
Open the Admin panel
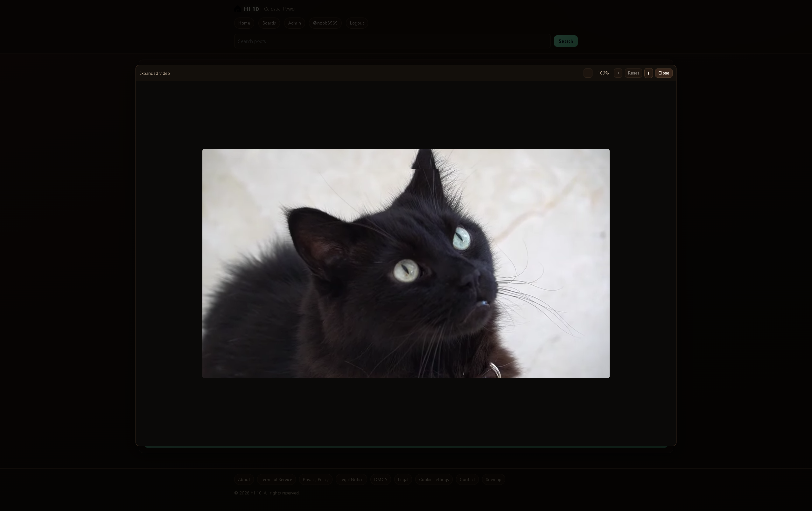click(294, 23)
